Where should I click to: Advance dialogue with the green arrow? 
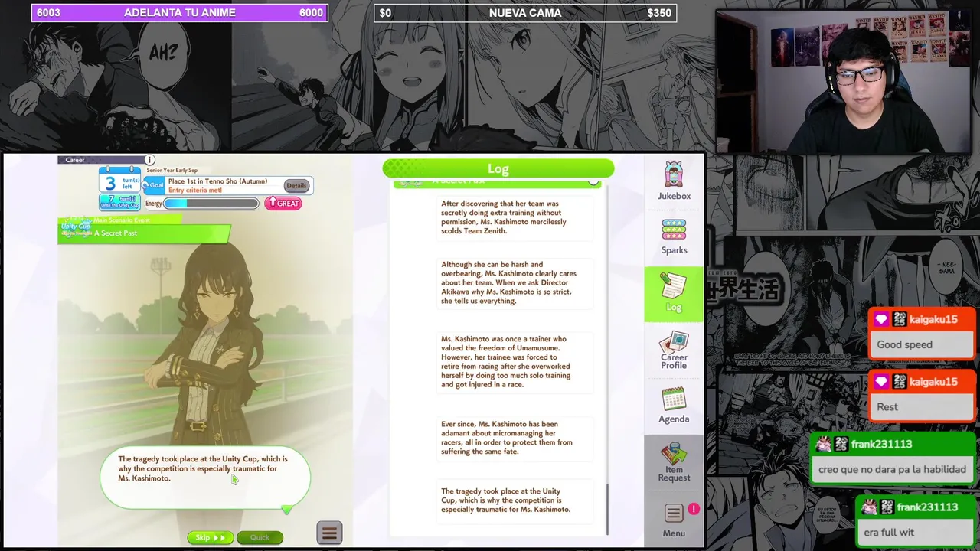(286, 509)
